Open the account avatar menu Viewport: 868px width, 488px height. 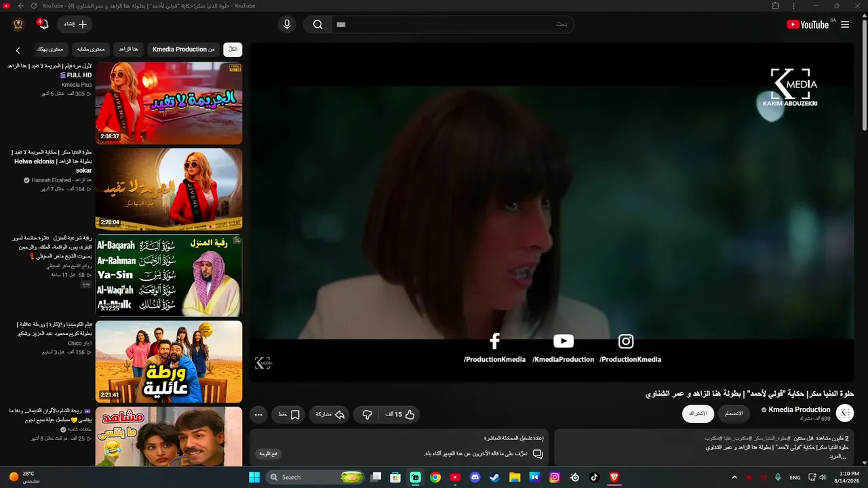[x=18, y=24]
